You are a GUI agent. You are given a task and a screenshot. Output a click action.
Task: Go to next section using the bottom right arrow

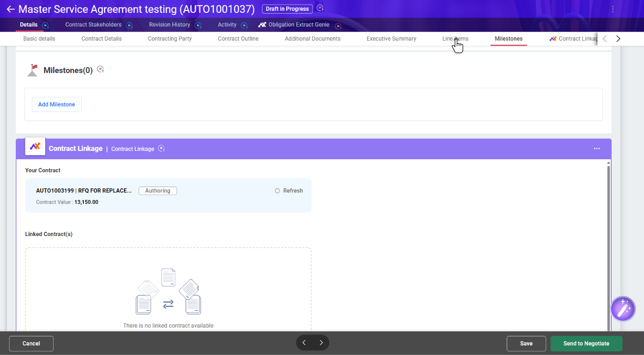click(321, 343)
